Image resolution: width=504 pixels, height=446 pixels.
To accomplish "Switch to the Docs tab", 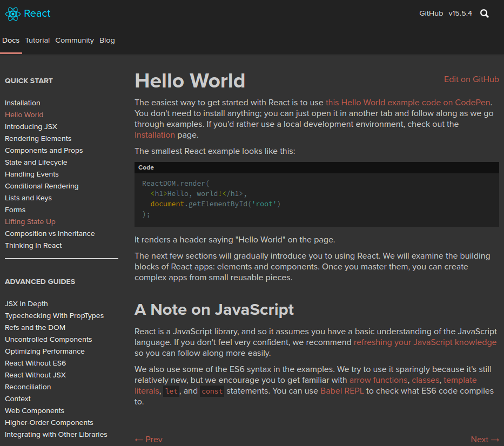I will click(11, 40).
